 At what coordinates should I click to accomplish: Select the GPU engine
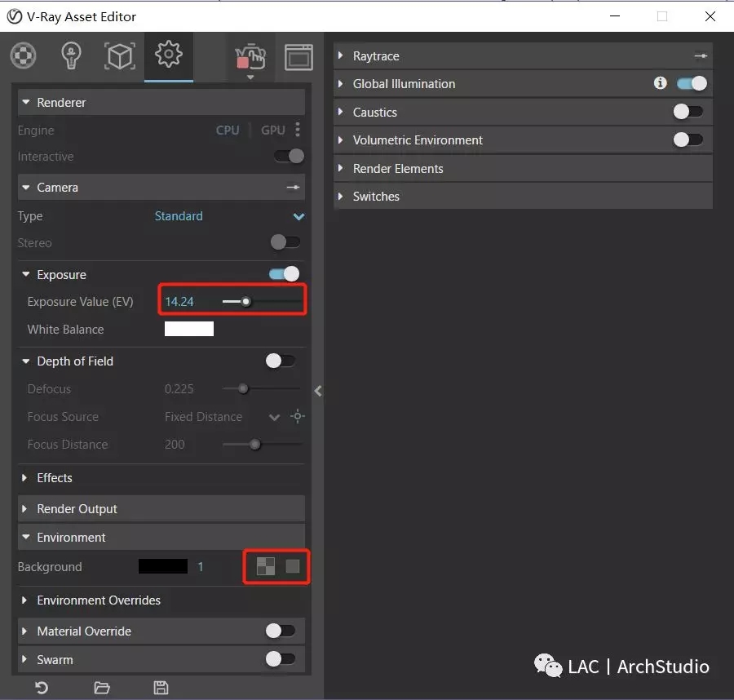273,130
